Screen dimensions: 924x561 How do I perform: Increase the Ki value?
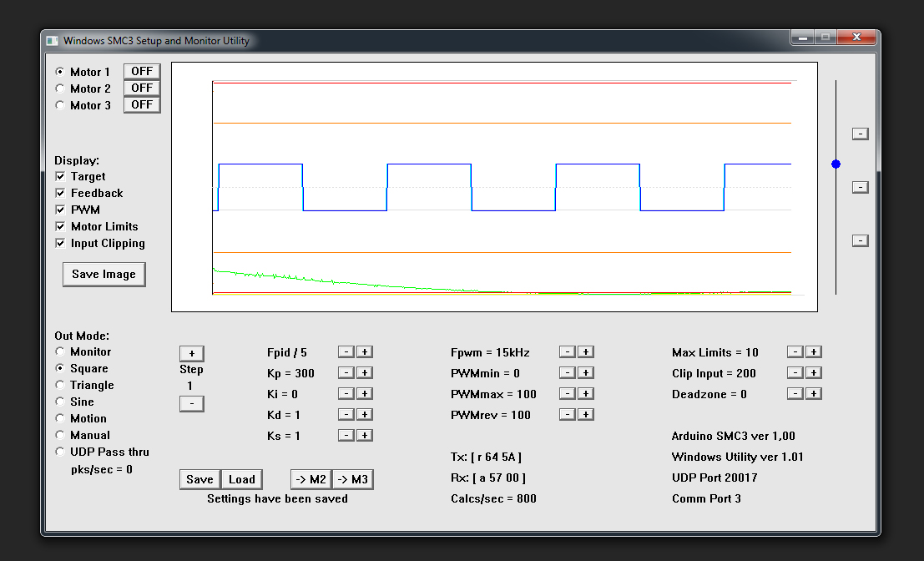pos(365,394)
